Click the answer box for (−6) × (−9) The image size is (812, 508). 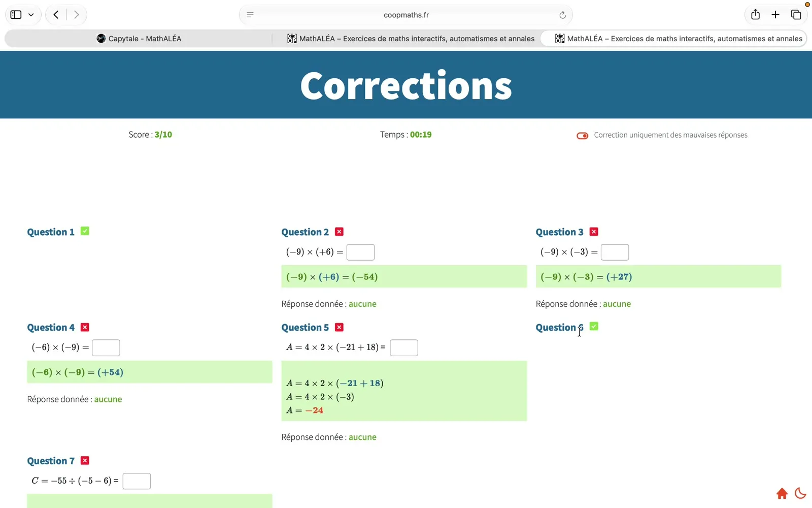coord(106,347)
